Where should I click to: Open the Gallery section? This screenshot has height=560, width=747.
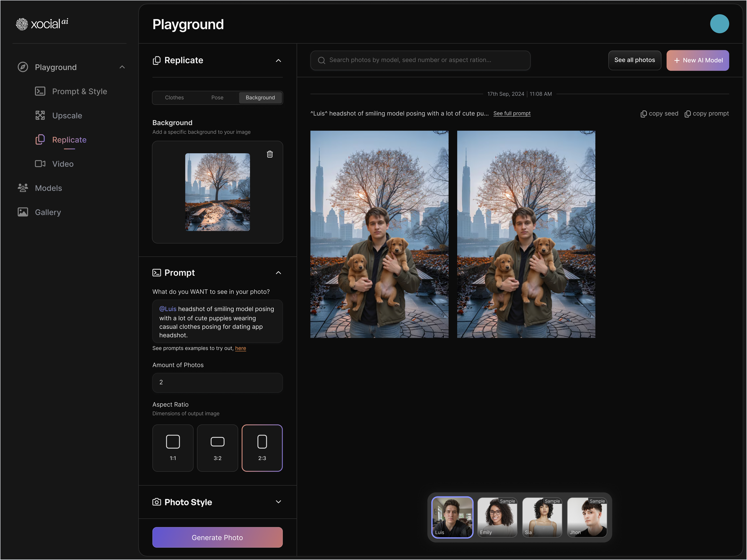(x=39, y=212)
